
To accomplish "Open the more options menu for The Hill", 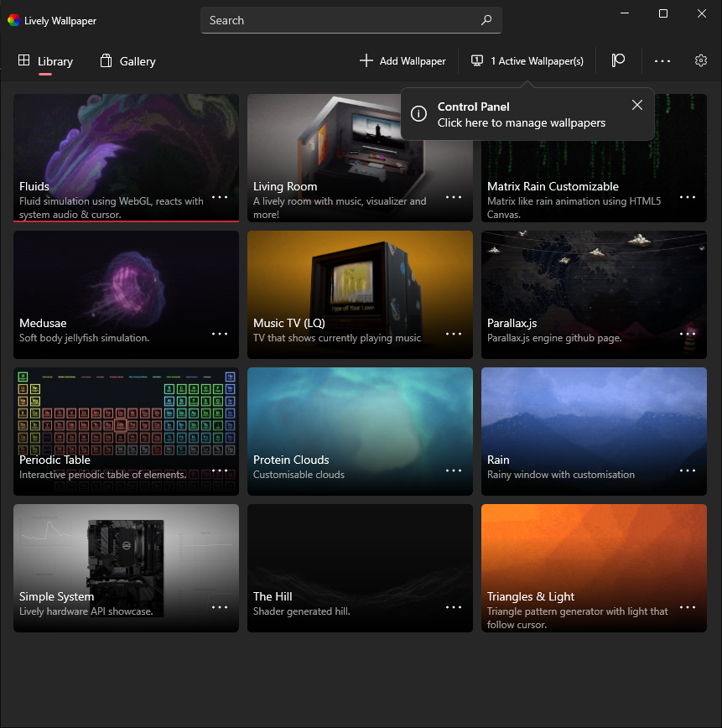I will (x=454, y=607).
